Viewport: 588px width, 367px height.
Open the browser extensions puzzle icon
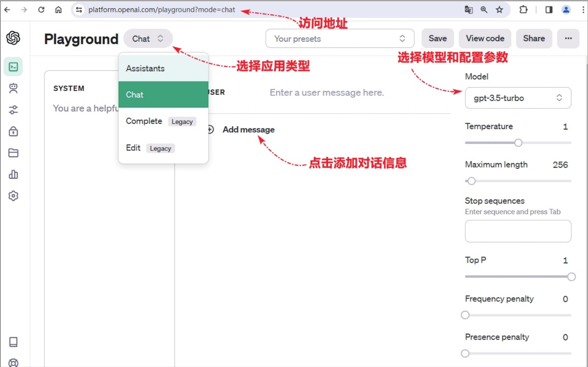(x=524, y=10)
